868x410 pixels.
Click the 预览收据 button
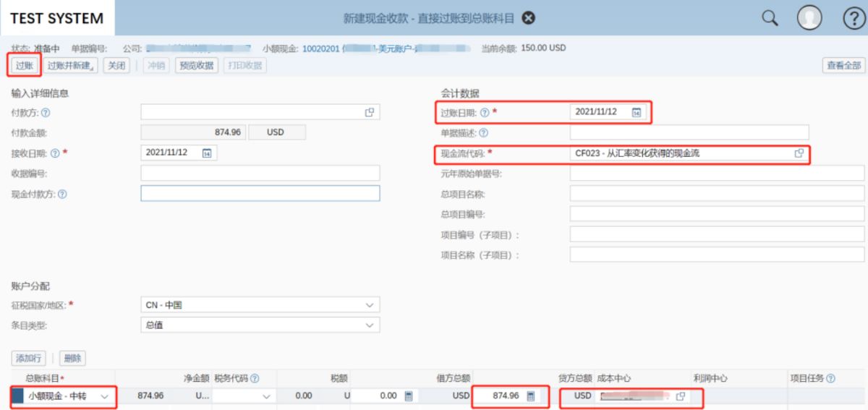pos(197,66)
